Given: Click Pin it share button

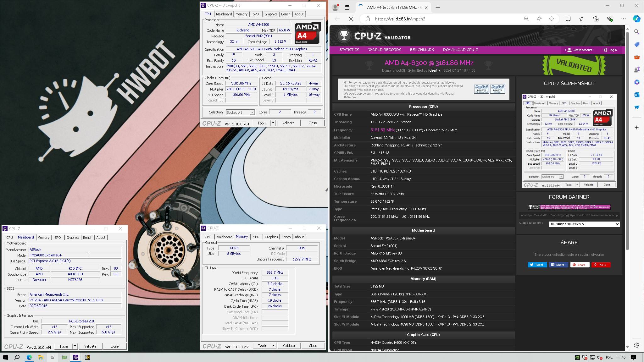Looking at the screenshot, I should click(601, 265).
